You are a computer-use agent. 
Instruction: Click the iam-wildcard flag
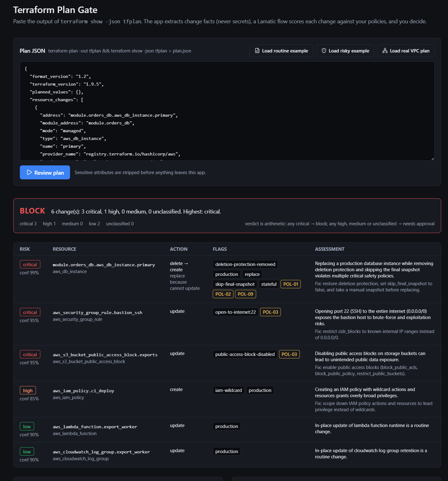click(x=228, y=390)
